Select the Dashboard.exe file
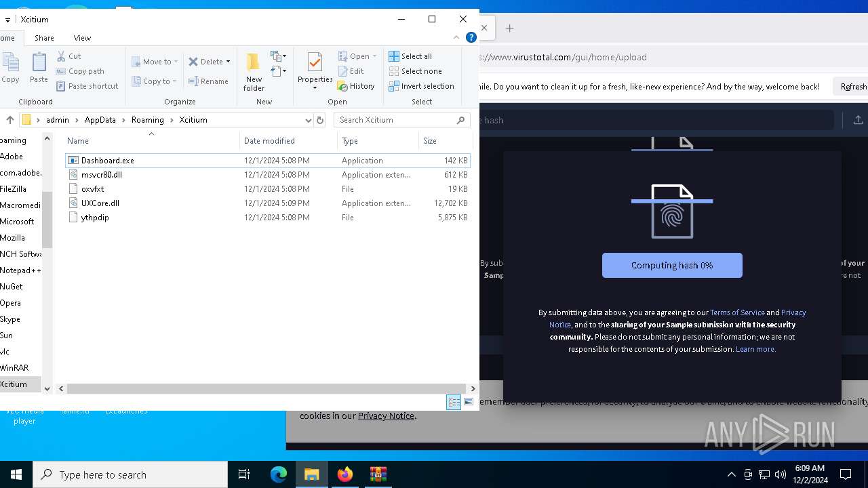This screenshot has height=488, width=868. pos(268,161)
